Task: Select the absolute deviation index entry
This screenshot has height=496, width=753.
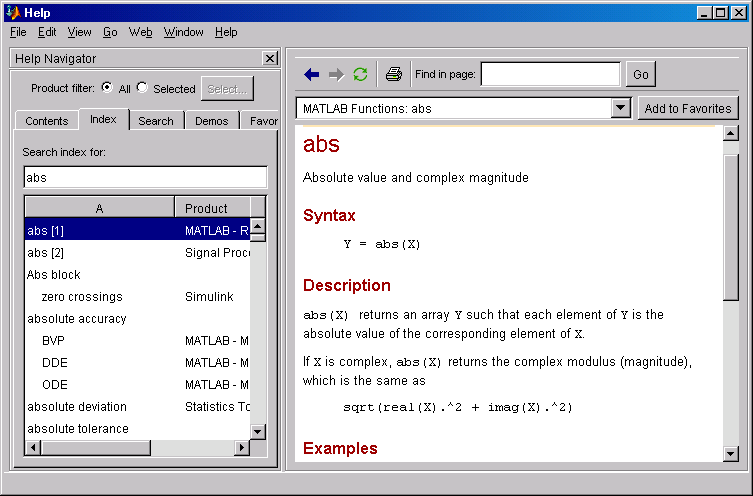Action: pyautogui.click(x=137, y=407)
